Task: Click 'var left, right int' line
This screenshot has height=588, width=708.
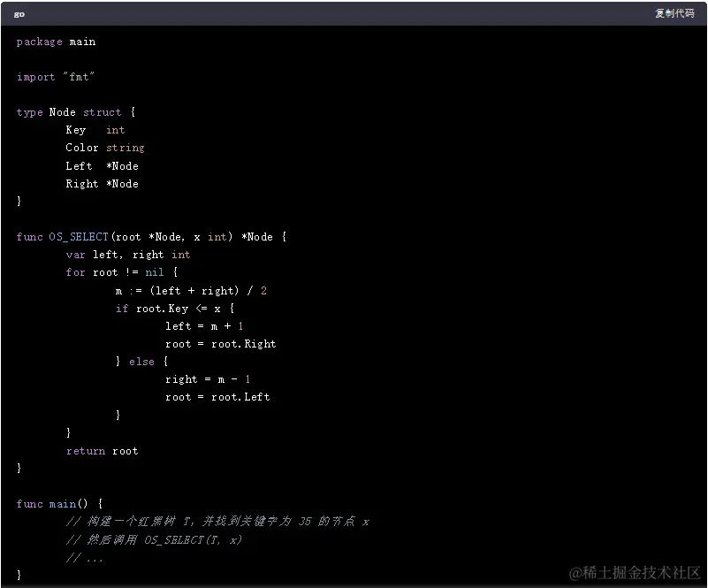Action: (x=128, y=255)
